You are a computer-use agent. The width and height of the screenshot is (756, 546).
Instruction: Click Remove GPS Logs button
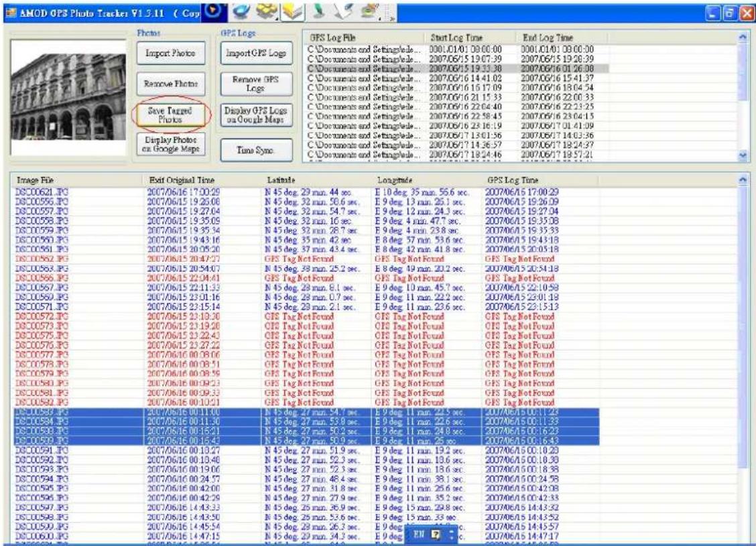[256, 84]
